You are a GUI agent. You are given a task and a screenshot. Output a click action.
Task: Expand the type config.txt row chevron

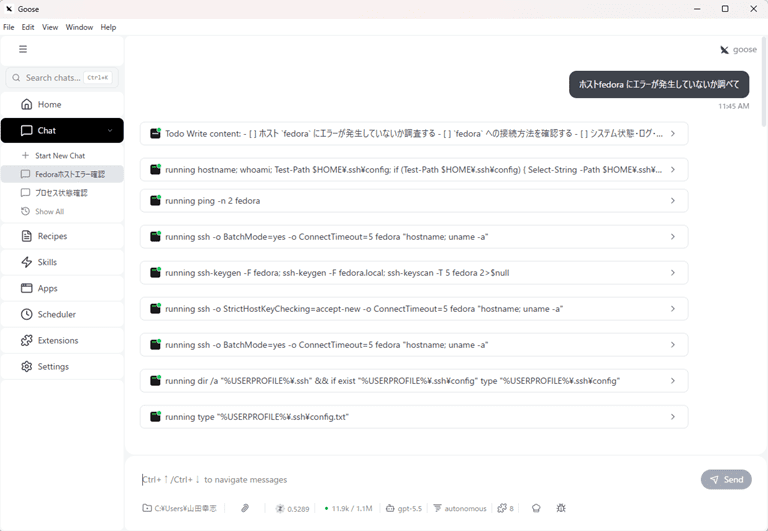click(x=673, y=416)
